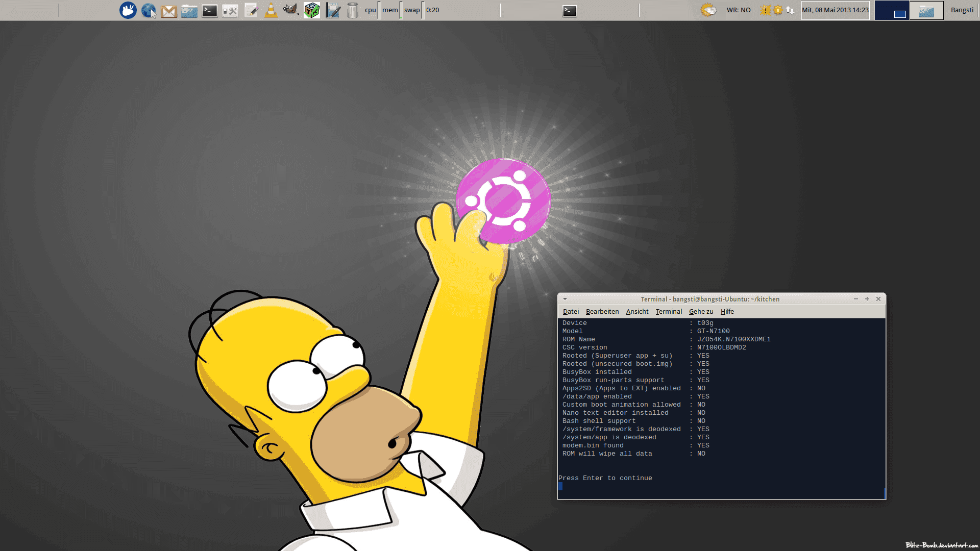Open the Gehe zu menu

click(x=701, y=311)
